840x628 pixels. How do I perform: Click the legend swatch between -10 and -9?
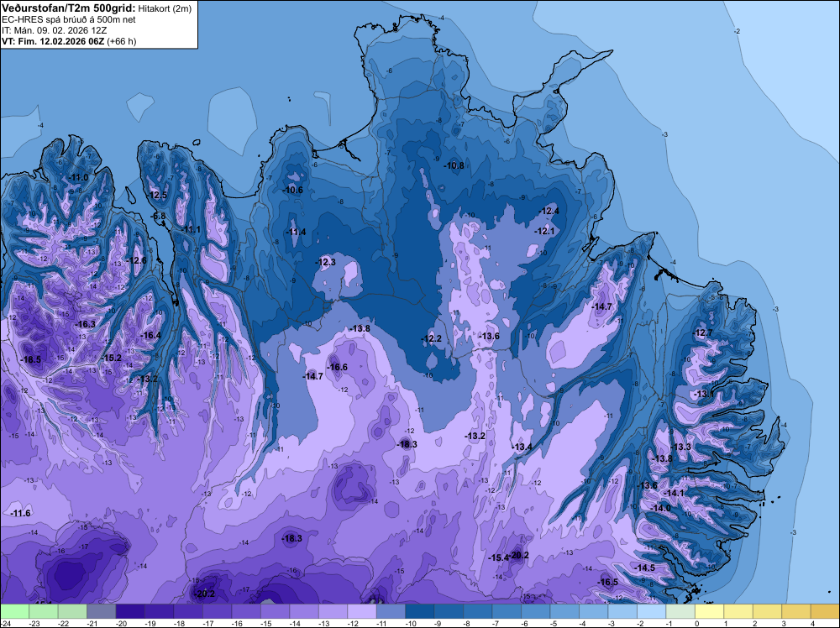(x=419, y=611)
